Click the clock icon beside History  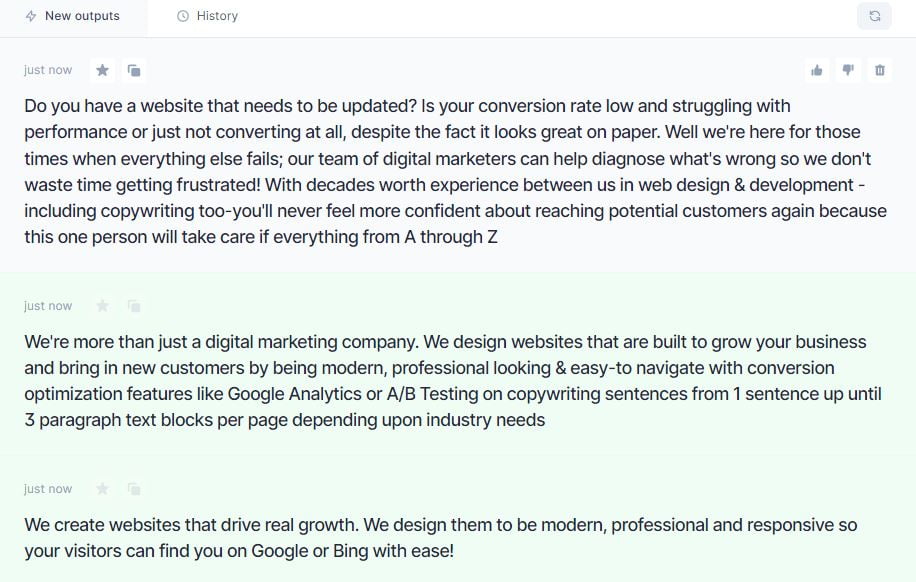pyautogui.click(x=183, y=16)
